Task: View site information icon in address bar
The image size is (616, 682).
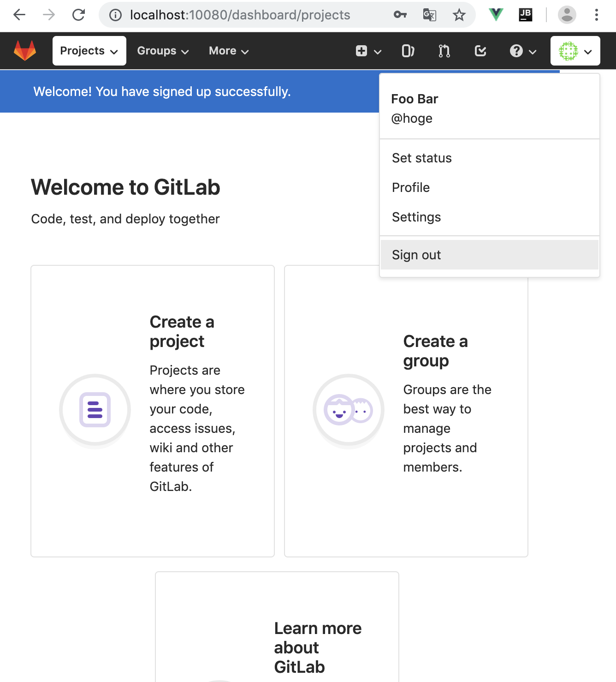Action: [x=115, y=15]
